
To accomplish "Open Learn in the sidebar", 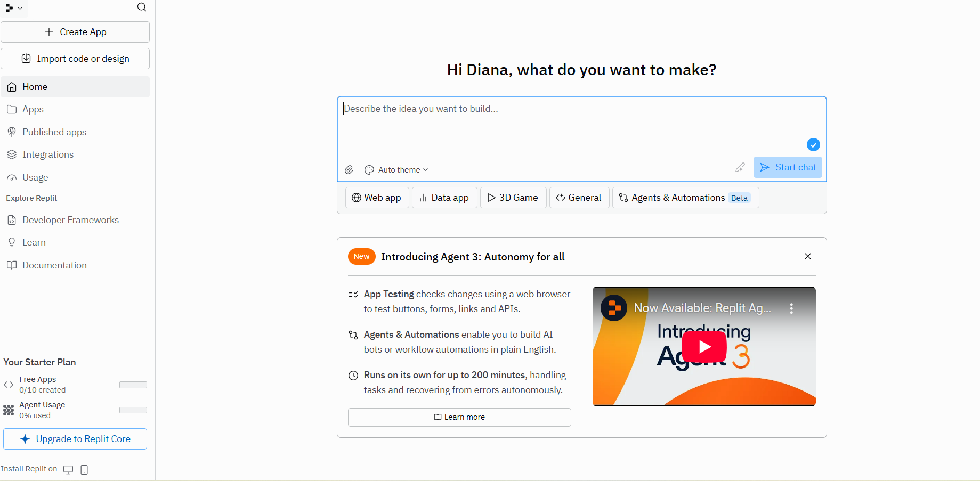I will point(75,242).
